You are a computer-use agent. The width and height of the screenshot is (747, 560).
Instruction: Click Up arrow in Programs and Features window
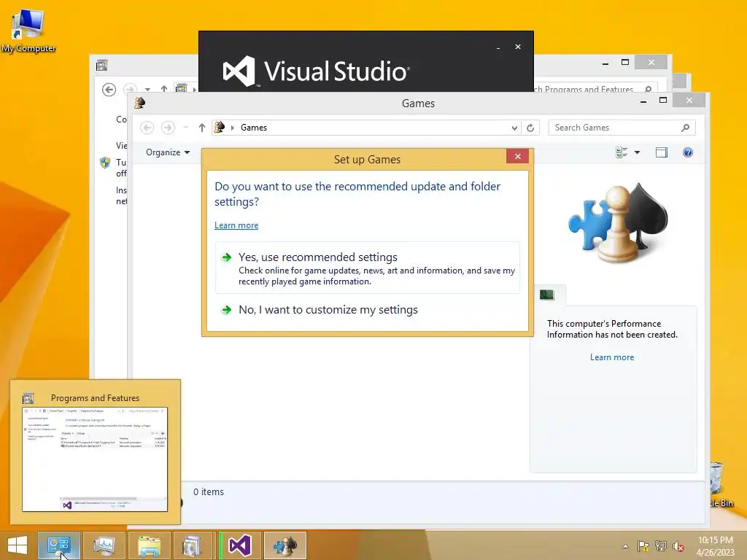[164, 89]
